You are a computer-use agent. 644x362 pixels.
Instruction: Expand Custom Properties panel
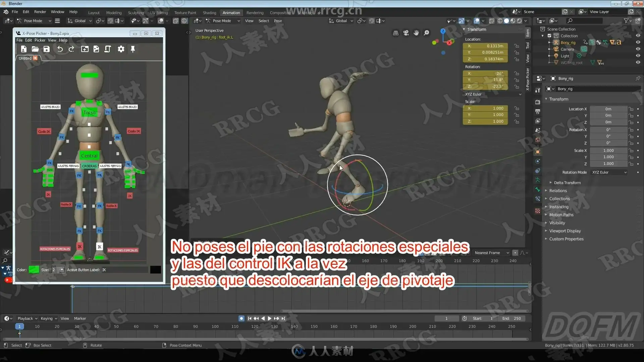pyautogui.click(x=566, y=239)
